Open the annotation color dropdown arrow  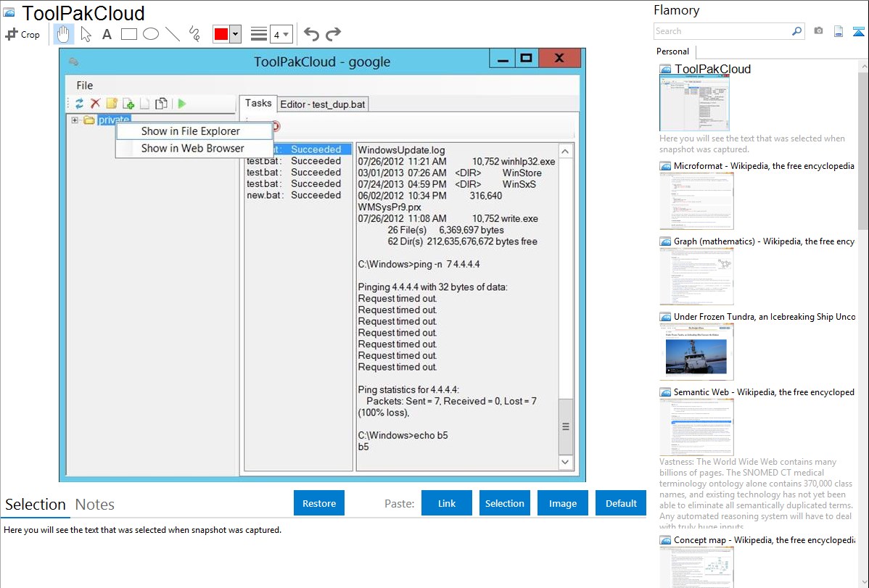click(236, 34)
